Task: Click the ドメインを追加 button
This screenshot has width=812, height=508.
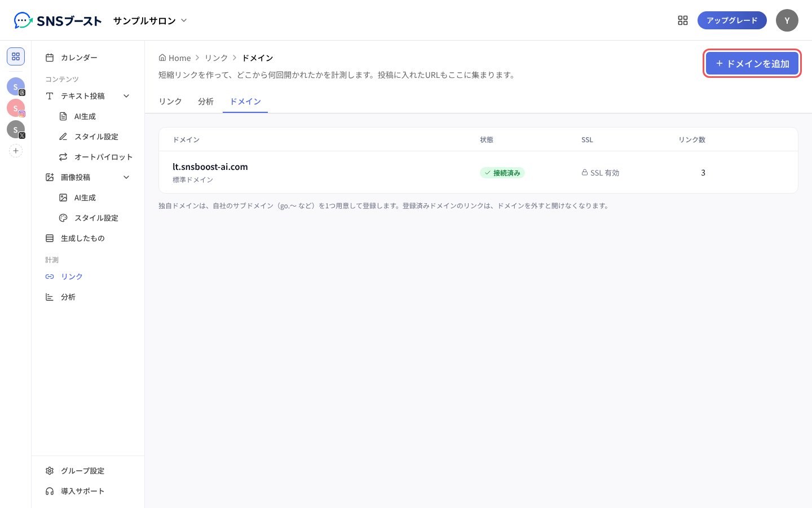Action: [752, 63]
